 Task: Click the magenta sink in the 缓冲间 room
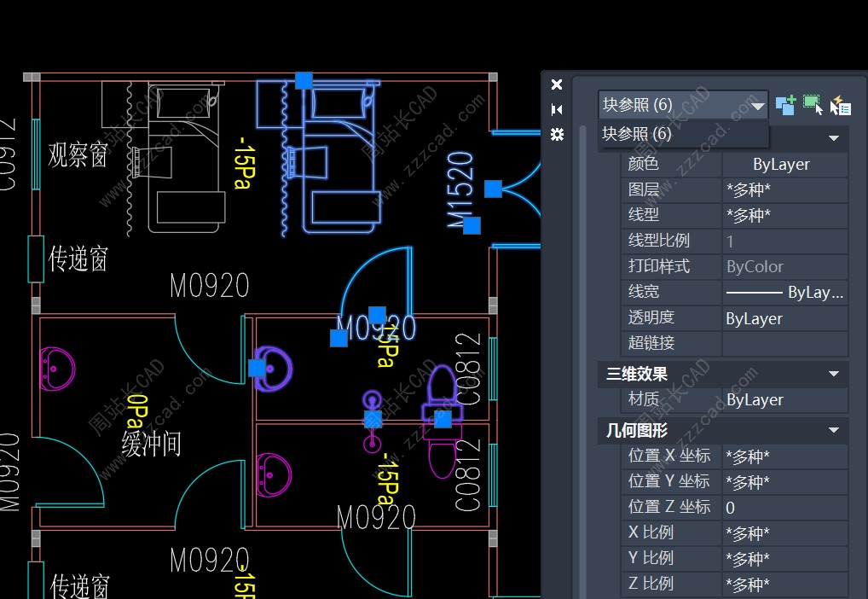(58, 369)
